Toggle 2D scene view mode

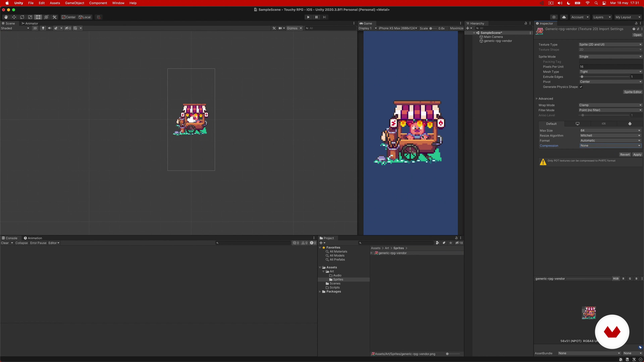point(35,28)
